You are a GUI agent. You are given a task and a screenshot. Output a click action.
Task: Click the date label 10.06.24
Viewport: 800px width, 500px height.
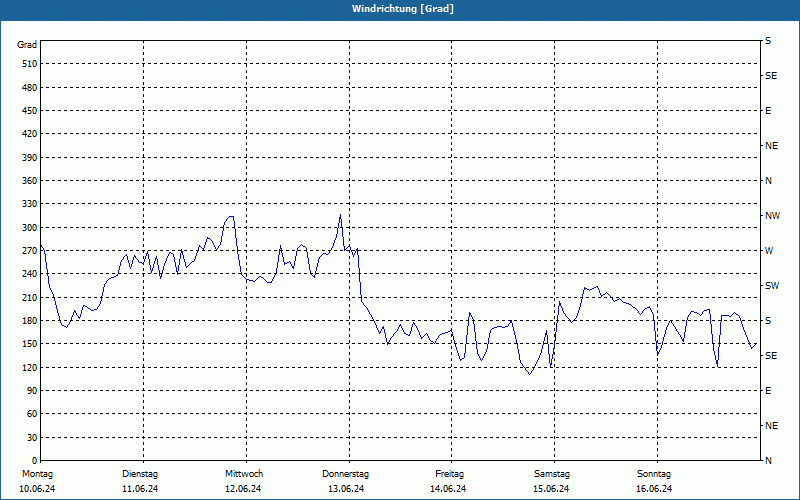click(37, 489)
